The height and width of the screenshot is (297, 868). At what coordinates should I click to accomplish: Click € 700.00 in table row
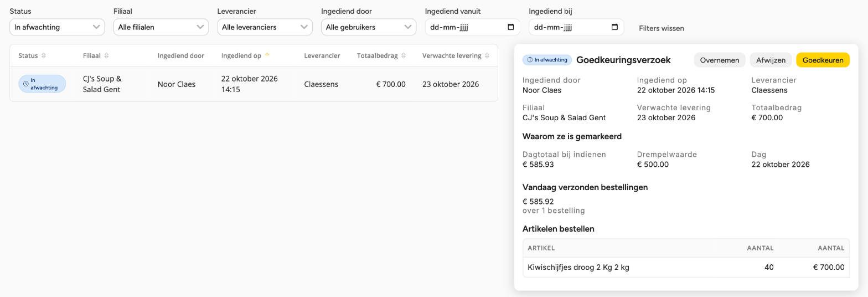click(390, 84)
